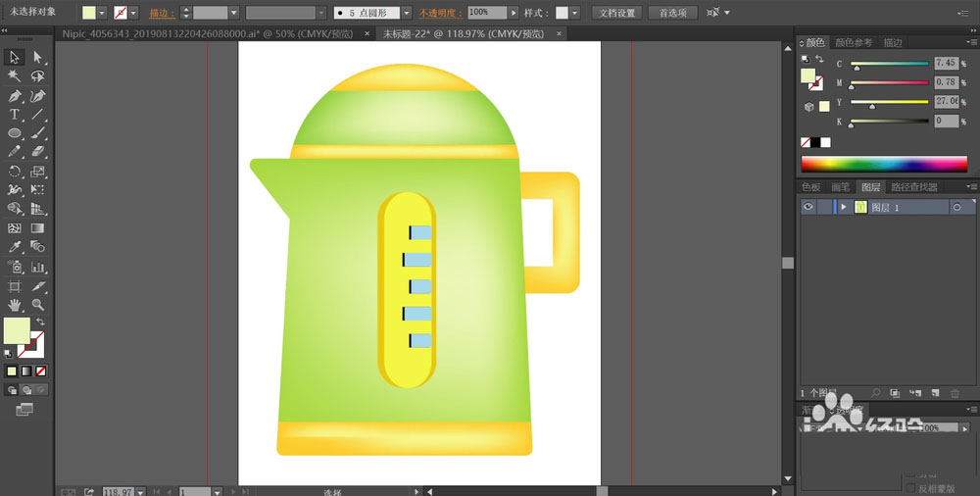Select the Zoom magnifier tool
Screen dimensions: 980x496
38,305
